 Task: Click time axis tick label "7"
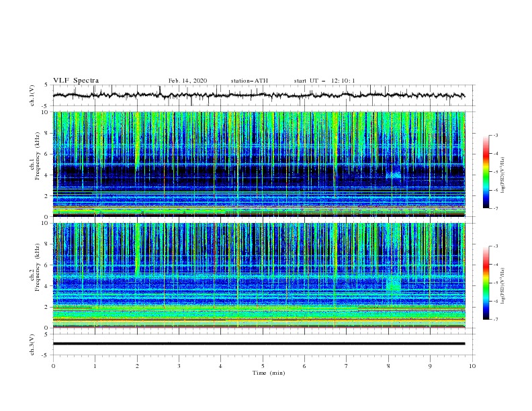(x=347, y=366)
